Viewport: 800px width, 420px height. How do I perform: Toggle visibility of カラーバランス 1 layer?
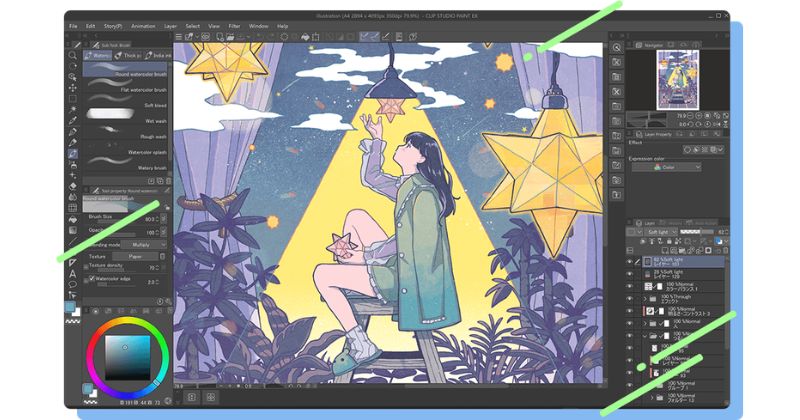[x=630, y=286]
